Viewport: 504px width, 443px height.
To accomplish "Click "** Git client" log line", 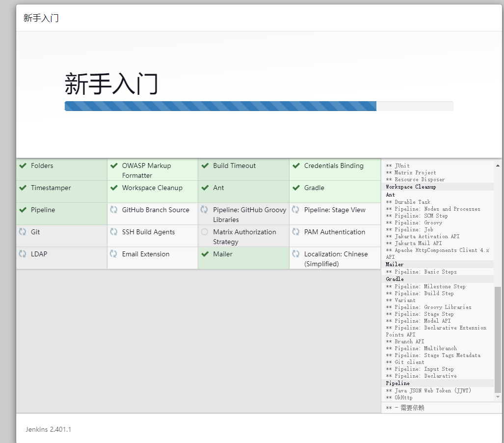I will pos(405,362).
